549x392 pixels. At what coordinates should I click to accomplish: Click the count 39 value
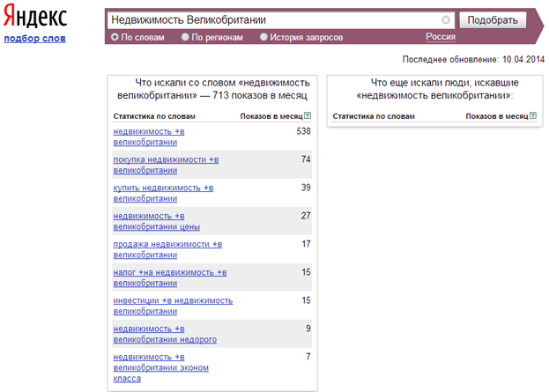306,188
